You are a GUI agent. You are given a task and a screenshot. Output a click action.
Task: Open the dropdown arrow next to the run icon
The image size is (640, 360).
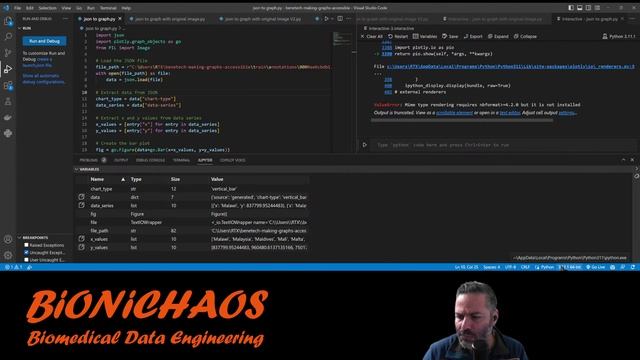[332, 19]
